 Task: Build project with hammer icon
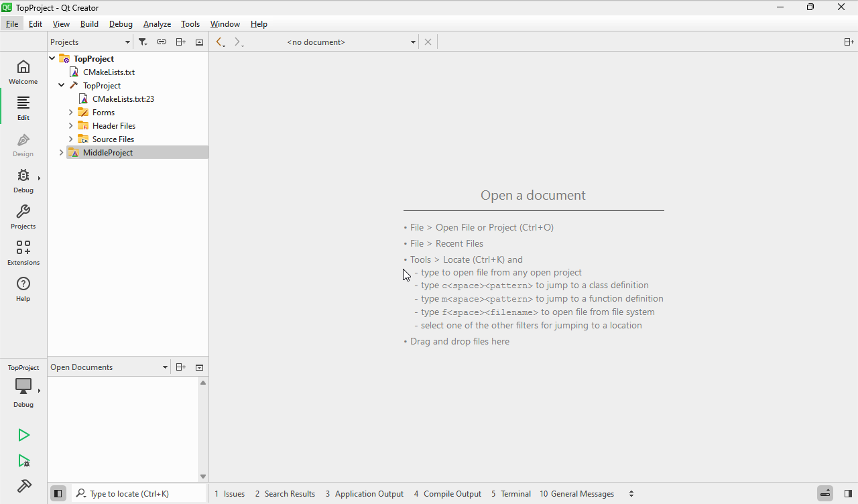(23, 486)
